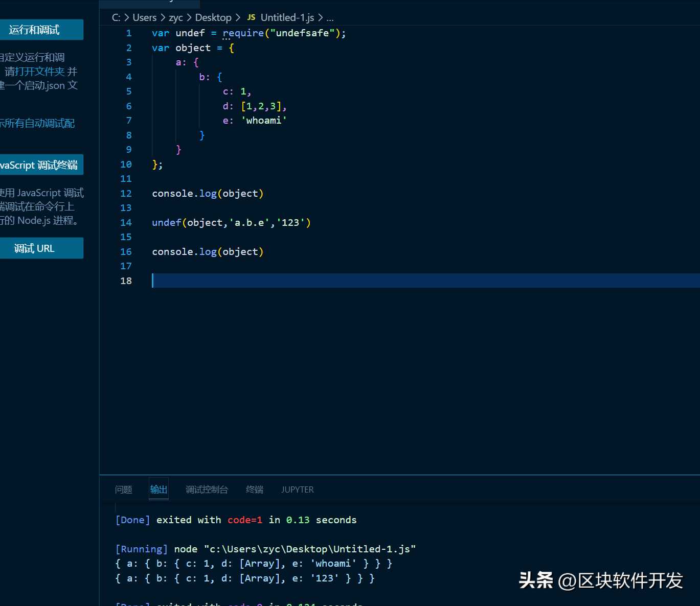Image resolution: width=700 pixels, height=606 pixels.
Task: Click output line containing e: 'whoami'
Action: (x=254, y=564)
